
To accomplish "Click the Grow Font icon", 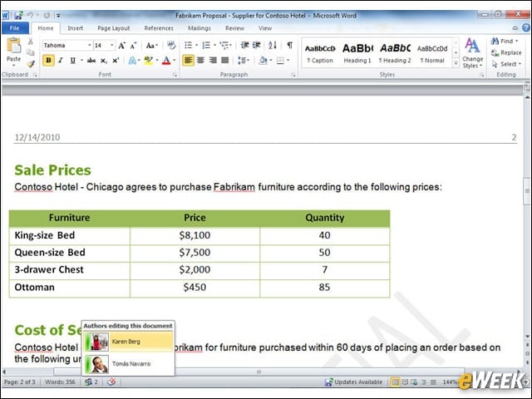I will pyautogui.click(x=121, y=46).
